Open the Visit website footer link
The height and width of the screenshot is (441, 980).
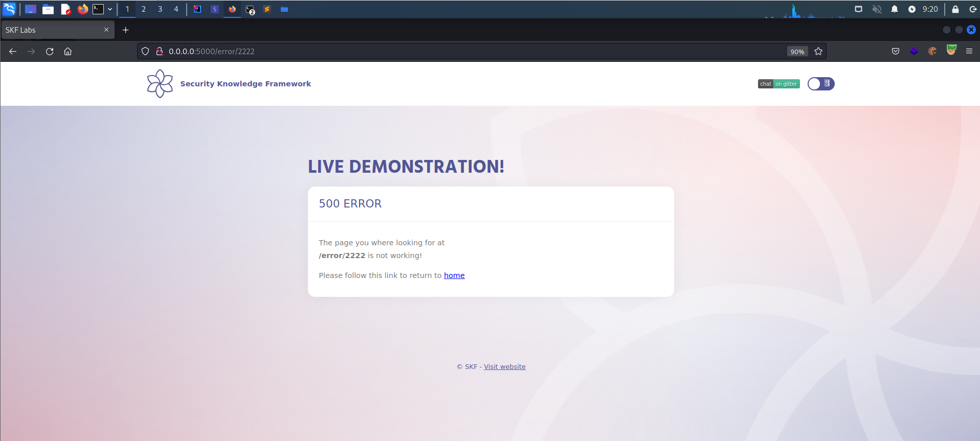click(x=504, y=367)
